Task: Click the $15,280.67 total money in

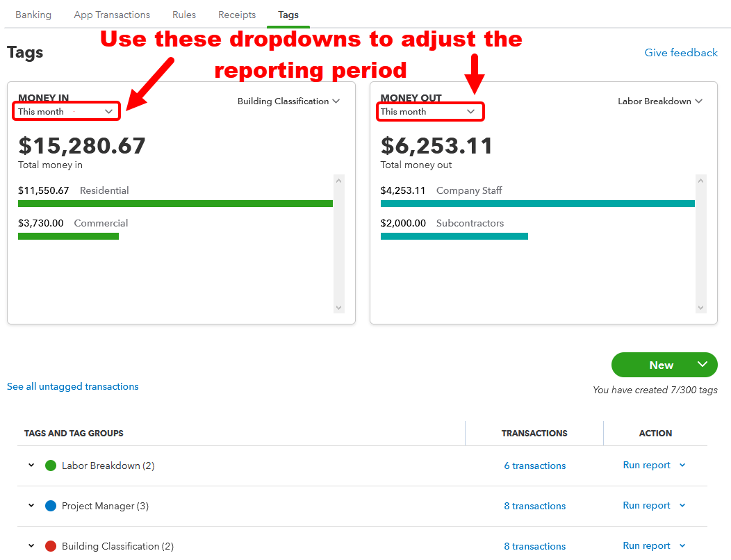Action: coord(82,145)
